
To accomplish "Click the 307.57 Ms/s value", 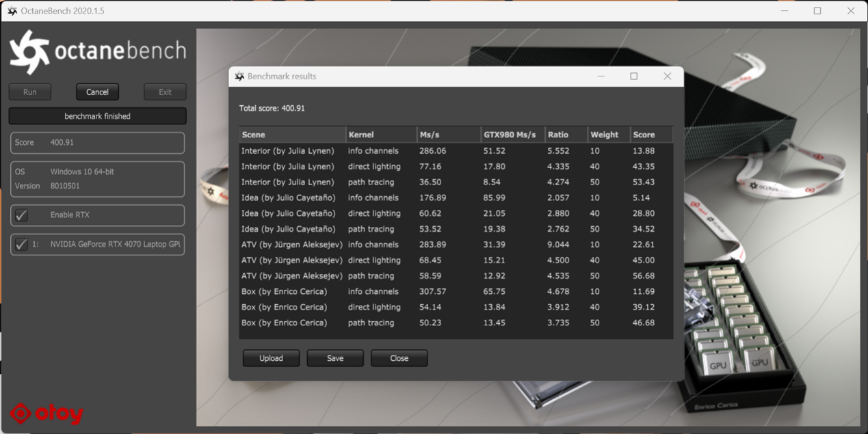I will coord(432,291).
